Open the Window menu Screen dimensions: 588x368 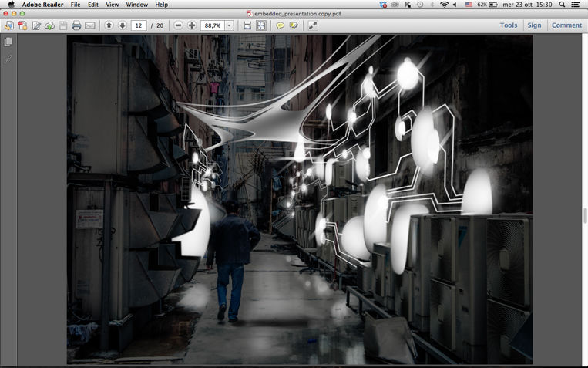(137, 5)
